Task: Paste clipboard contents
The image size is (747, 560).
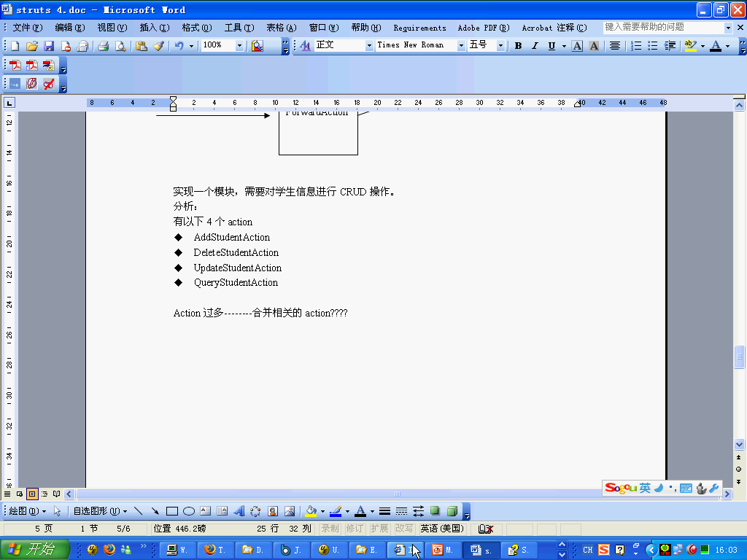Action: coord(141,46)
